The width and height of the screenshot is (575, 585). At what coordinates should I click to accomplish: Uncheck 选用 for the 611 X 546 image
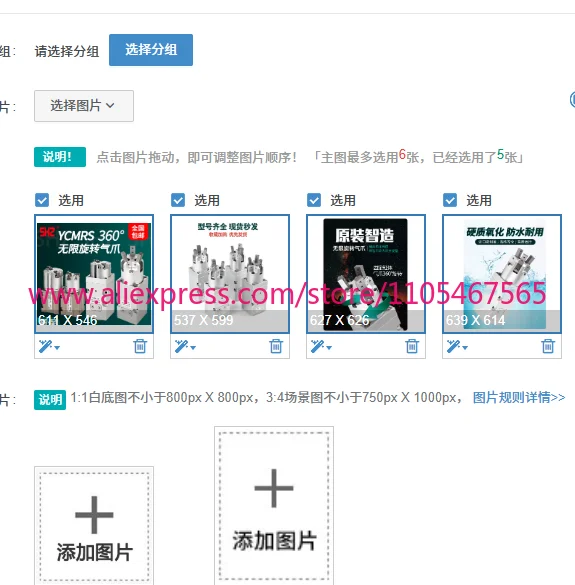tap(42, 200)
